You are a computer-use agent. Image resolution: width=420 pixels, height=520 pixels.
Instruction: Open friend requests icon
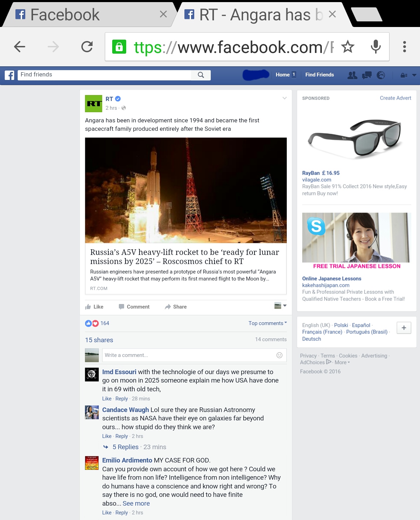[352, 75]
